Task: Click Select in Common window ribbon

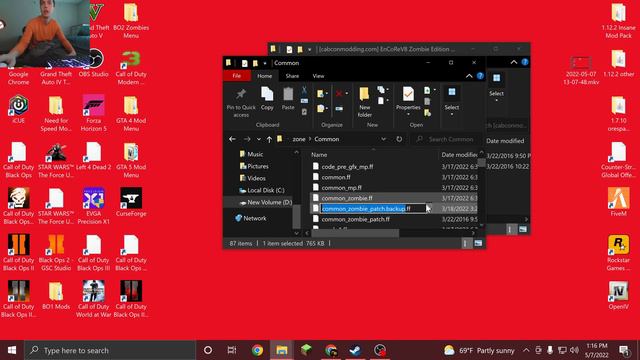Action: click(x=452, y=101)
